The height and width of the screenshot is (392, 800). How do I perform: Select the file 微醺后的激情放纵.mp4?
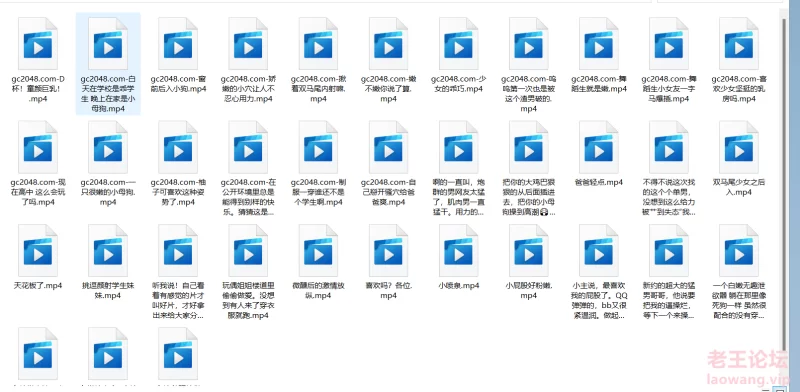tap(318, 290)
